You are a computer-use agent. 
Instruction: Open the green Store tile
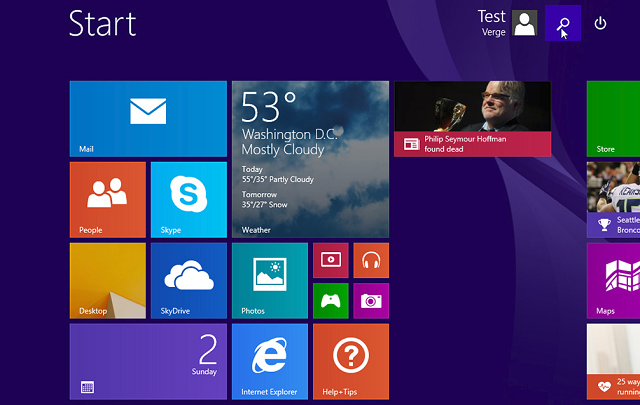[x=613, y=118]
